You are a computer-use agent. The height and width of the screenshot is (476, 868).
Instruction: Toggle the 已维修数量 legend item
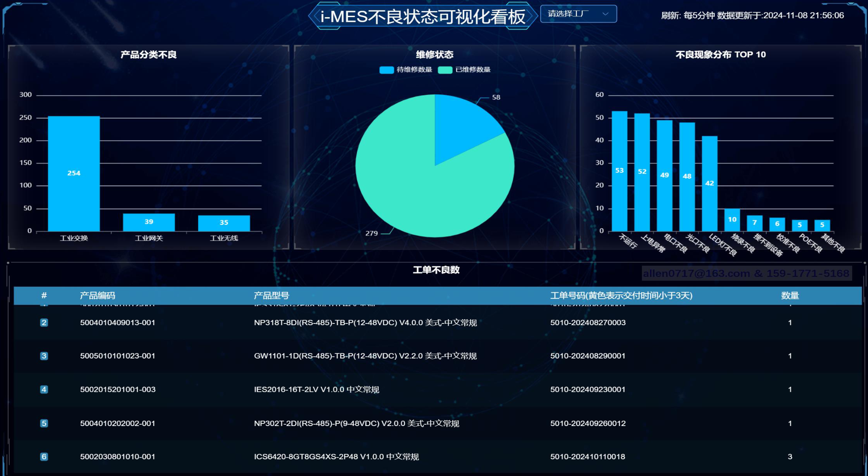[464, 70]
